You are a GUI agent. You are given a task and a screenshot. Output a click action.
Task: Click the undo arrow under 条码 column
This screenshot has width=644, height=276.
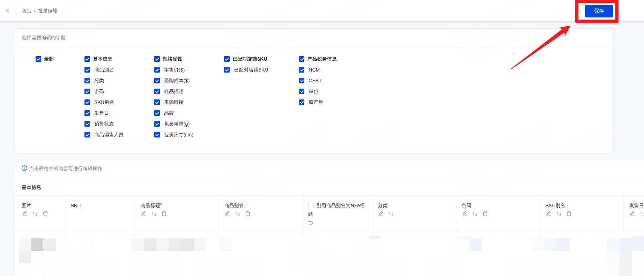475,214
